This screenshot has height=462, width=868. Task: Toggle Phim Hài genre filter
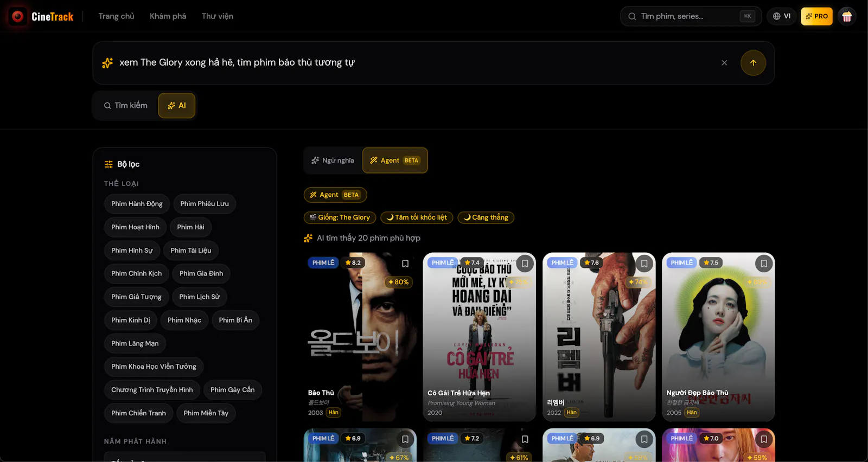coord(190,227)
